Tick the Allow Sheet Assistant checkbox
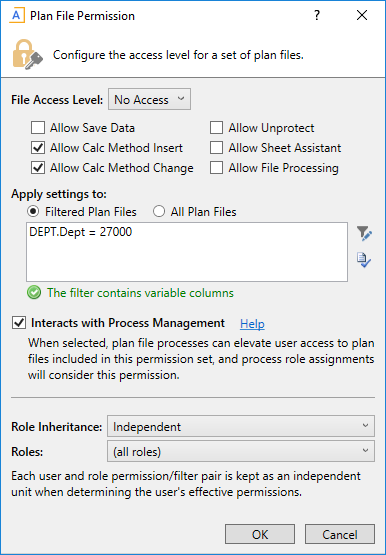 (216, 148)
